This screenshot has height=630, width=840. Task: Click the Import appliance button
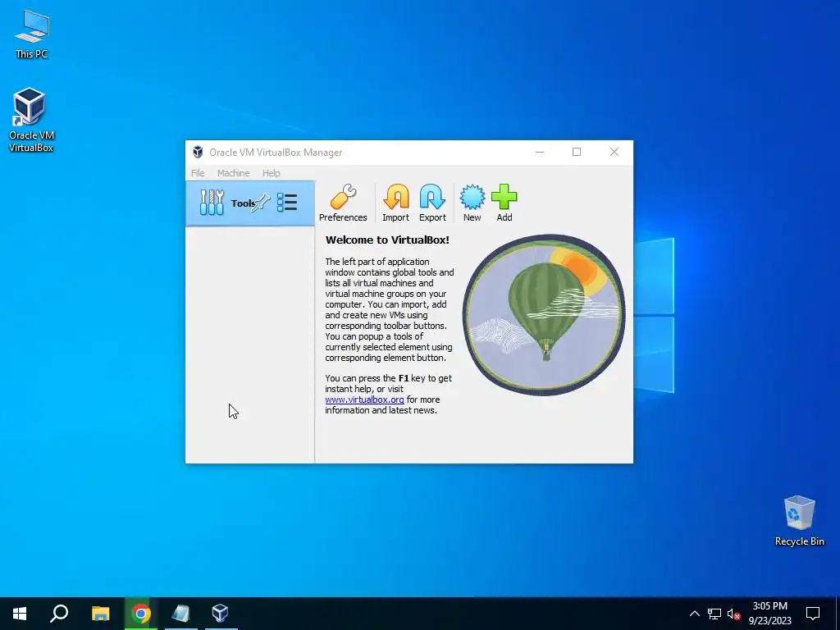point(396,203)
